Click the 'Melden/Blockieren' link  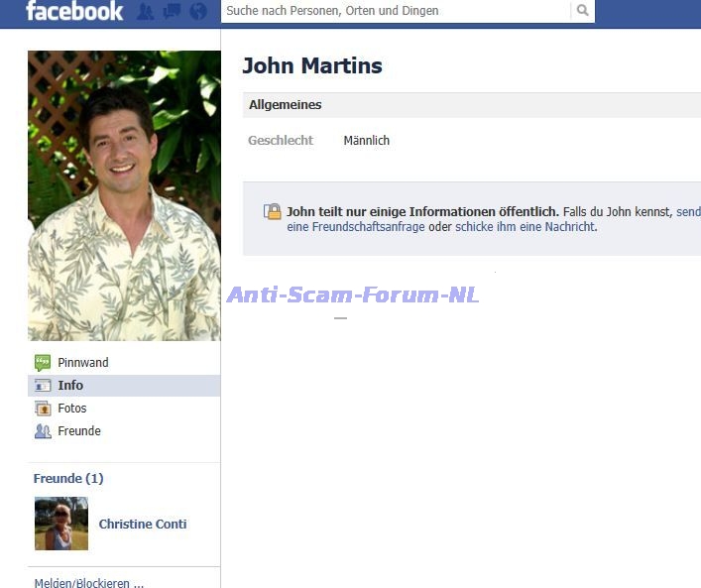89,583
